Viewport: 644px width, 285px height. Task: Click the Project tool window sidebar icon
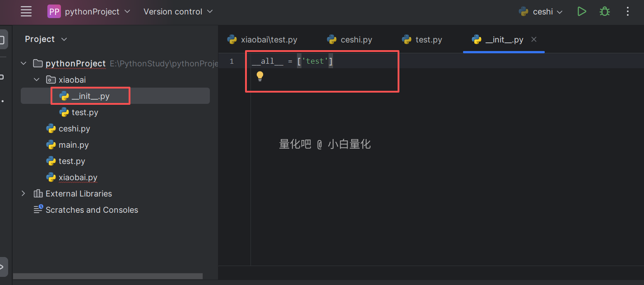click(3, 40)
